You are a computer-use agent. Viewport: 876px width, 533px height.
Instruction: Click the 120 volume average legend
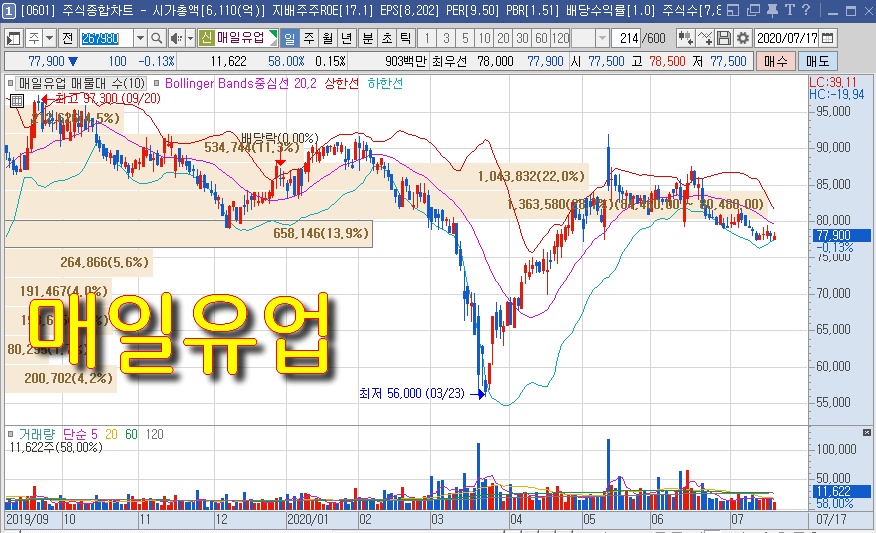tap(155, 434)
